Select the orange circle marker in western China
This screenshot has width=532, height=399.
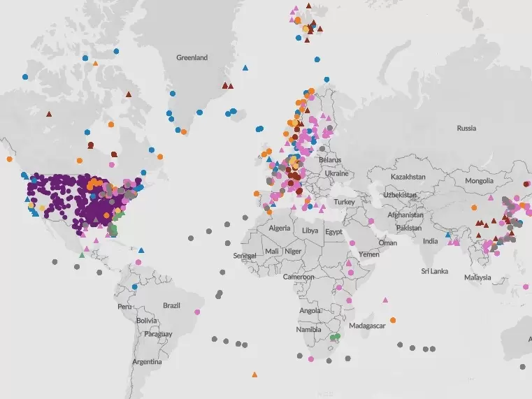click(474, 207)
